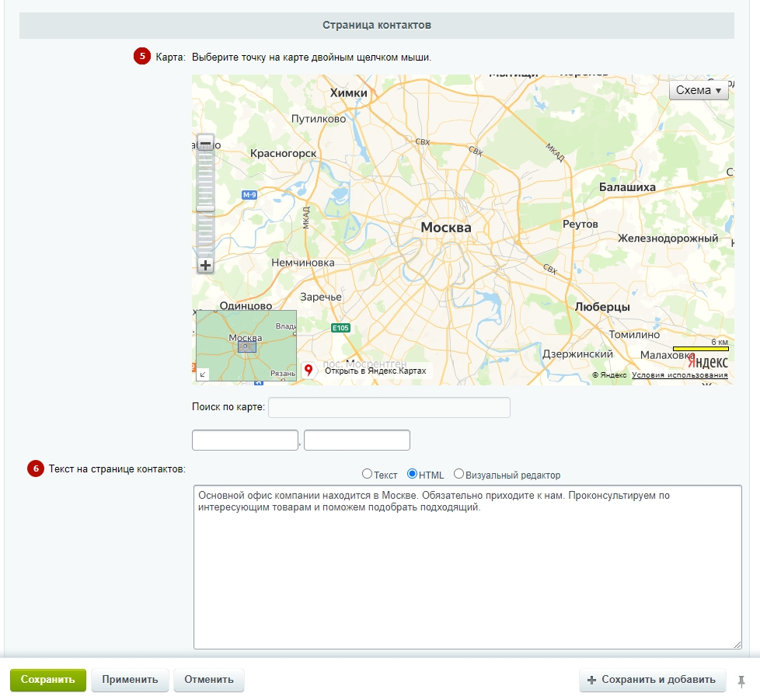Open Открыть в Яндекс.Картах link
The width and height of the screenshot is (760, 700).
(x=375, y=371)
